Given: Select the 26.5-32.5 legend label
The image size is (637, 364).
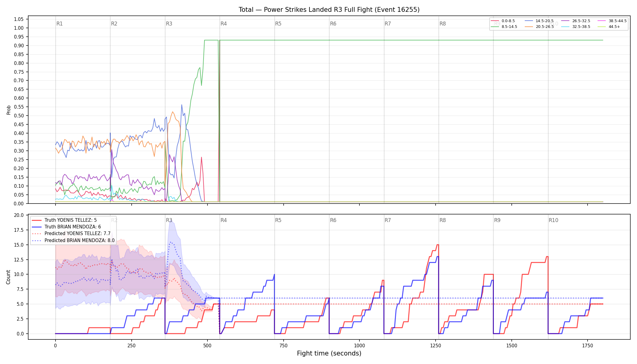Looking at the screenshot, I should [581, 21].
